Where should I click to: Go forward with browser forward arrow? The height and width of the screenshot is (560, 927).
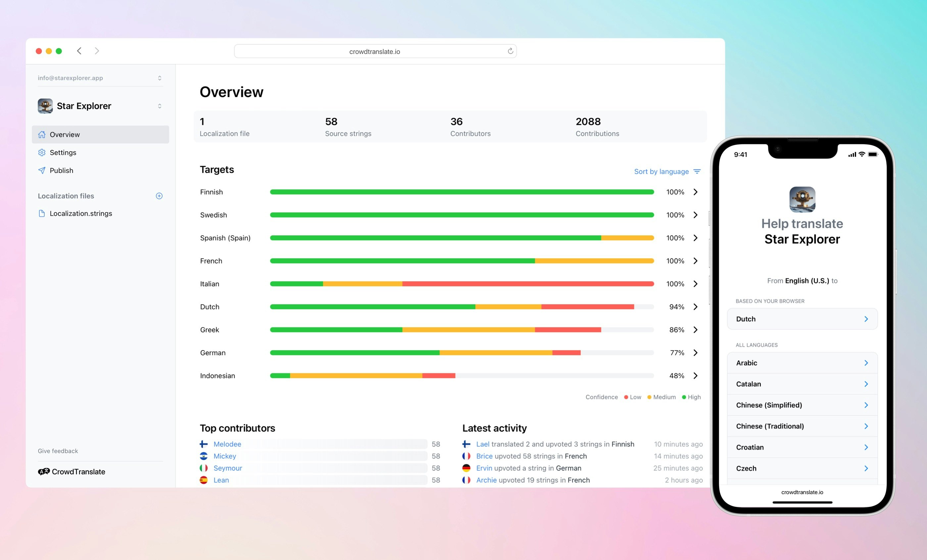(97, 51)
